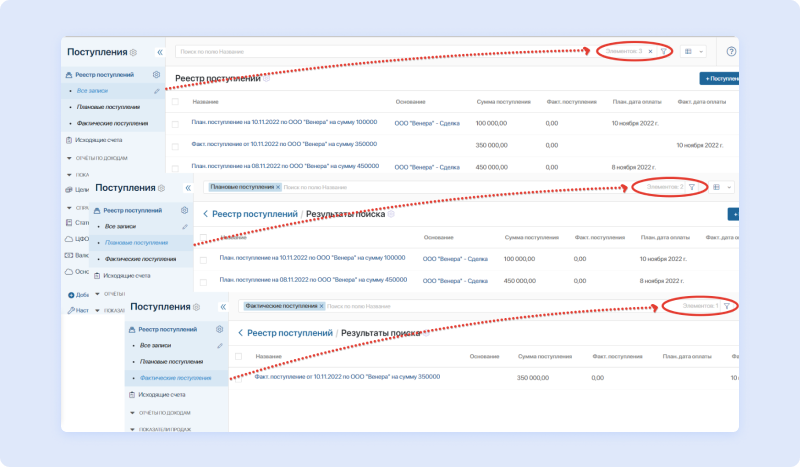The image size is (800, 467).
Task: Select the highlighted "Плановые поступления" sidebar item
Action: (136, 243)
